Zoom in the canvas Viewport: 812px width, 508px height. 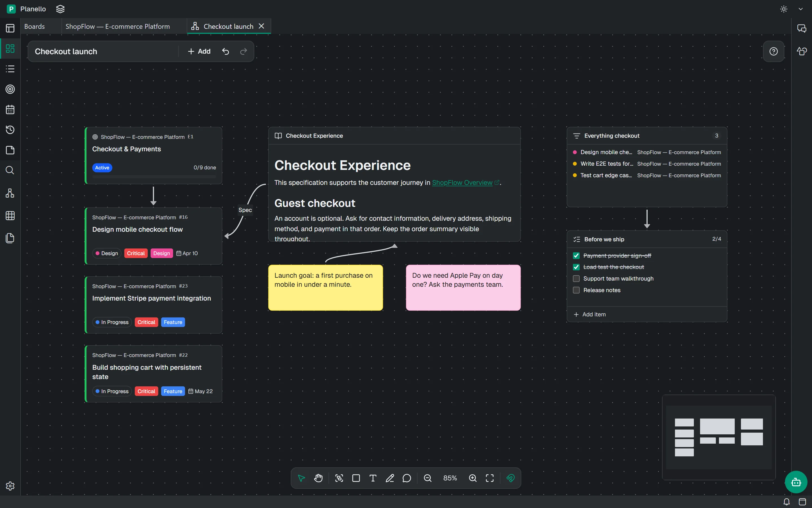(473, 478)
